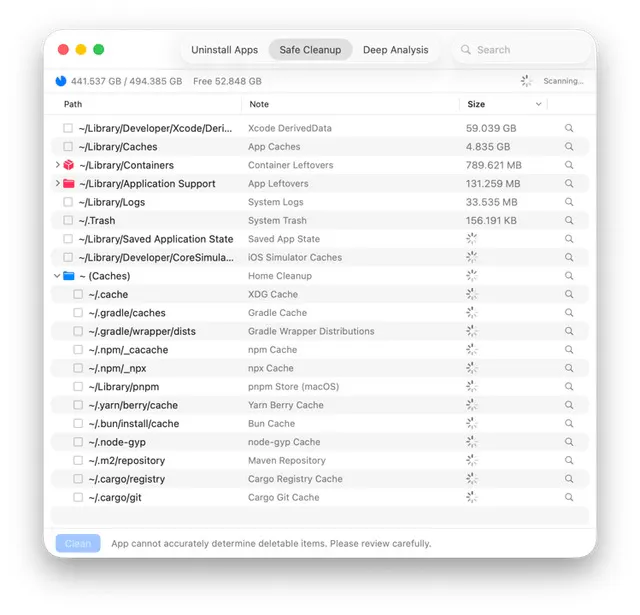Reveal System Trash using magnifier icon
The image size is (640, 615).
pos(569,220)
